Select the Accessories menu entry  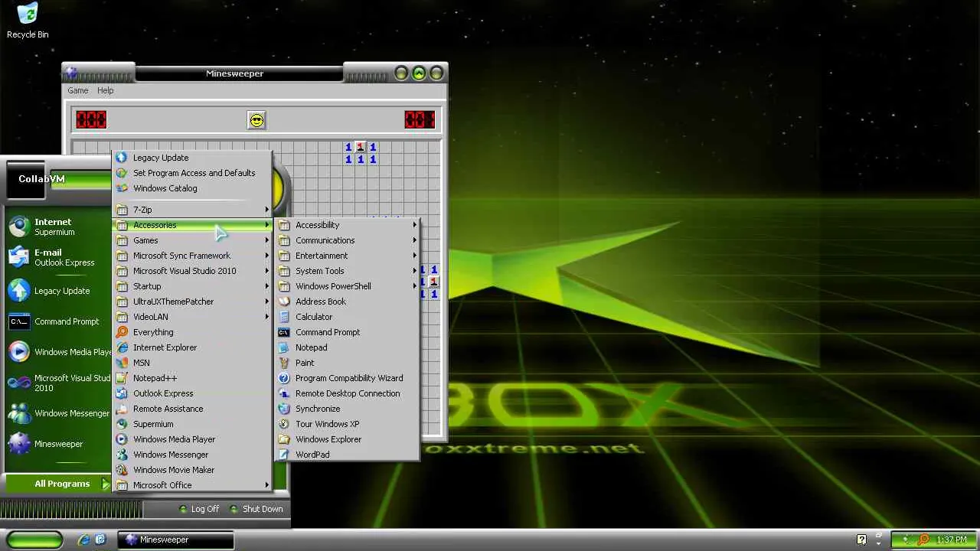192,225
